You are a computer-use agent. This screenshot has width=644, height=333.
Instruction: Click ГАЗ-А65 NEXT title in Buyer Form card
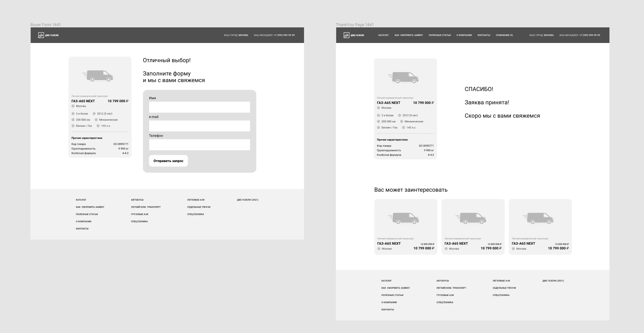coord(83,101)
